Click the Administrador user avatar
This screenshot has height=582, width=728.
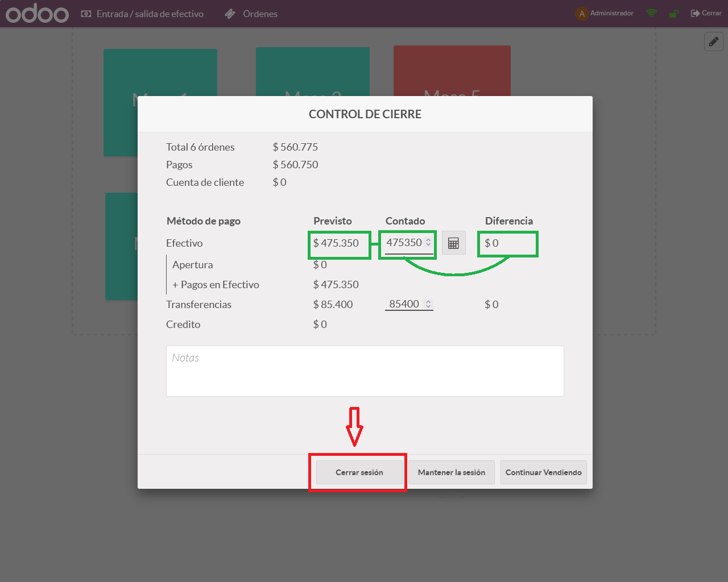[x=581, y=14]
